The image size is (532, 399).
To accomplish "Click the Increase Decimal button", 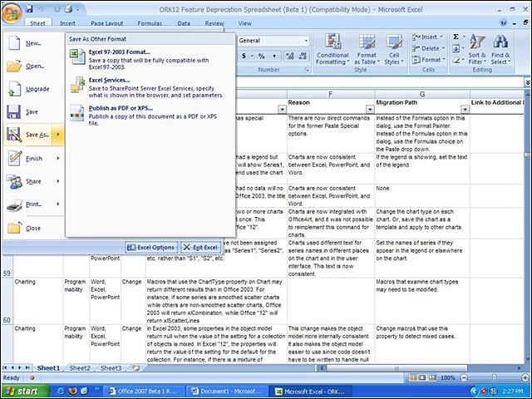I will point(290,56).
